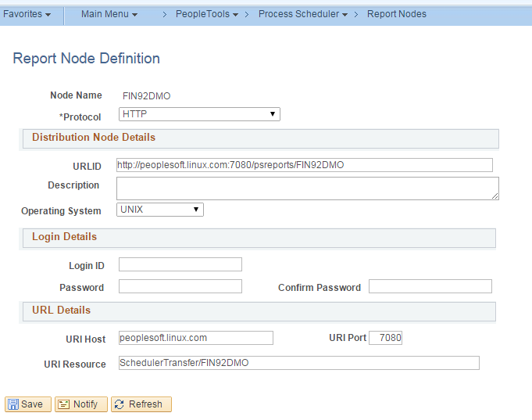The height and width of the screenshot is (420, 532).
Task: Open the Process Scheduler breadcrumb menu
Action: point(303,14)
